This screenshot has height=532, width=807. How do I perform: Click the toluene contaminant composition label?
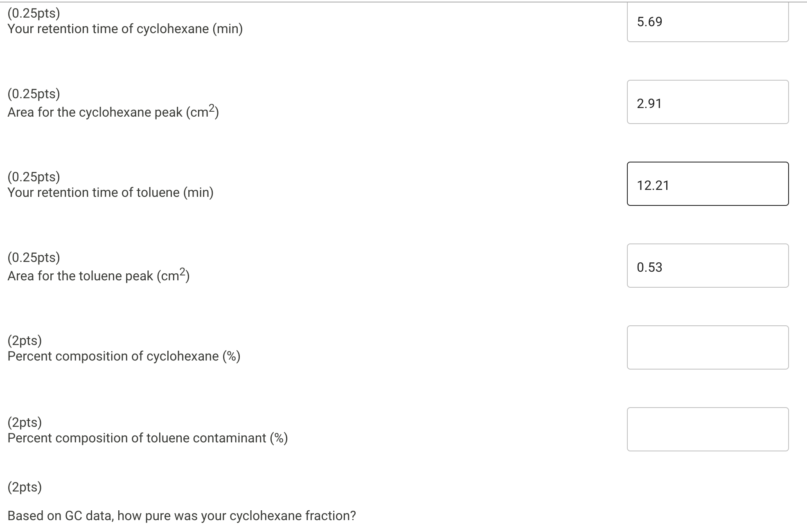[x=147, y=437]
